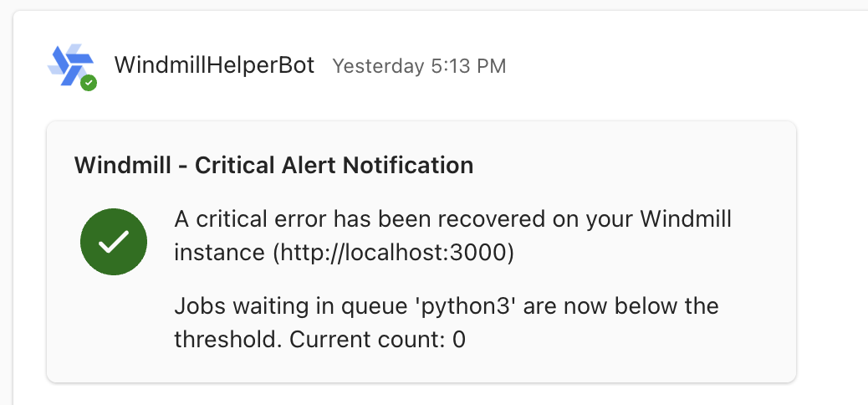Click the 'Critical Alert Notification' title text
Screen dimensions: 868x405
click(334, 165)
